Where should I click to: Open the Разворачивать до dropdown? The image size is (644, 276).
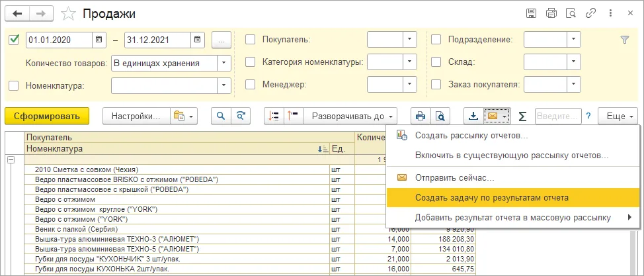pyautogui.click(x=350, y=116)
